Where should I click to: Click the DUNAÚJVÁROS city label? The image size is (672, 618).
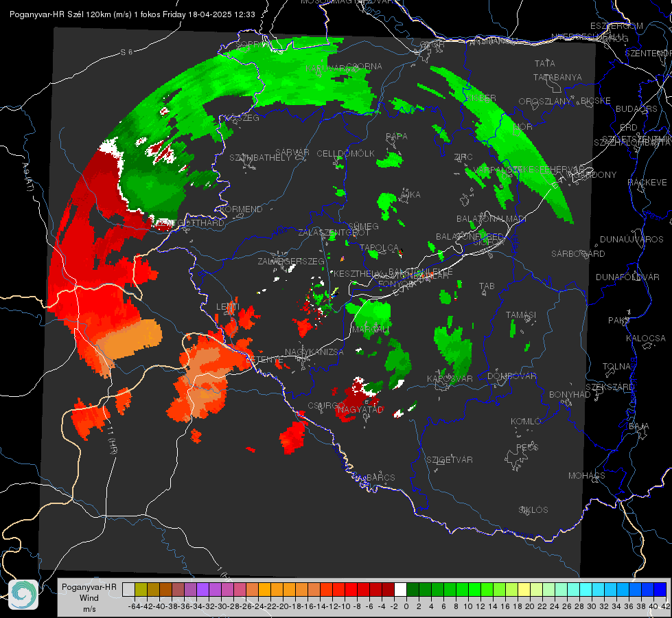click(x=632, y=240)
